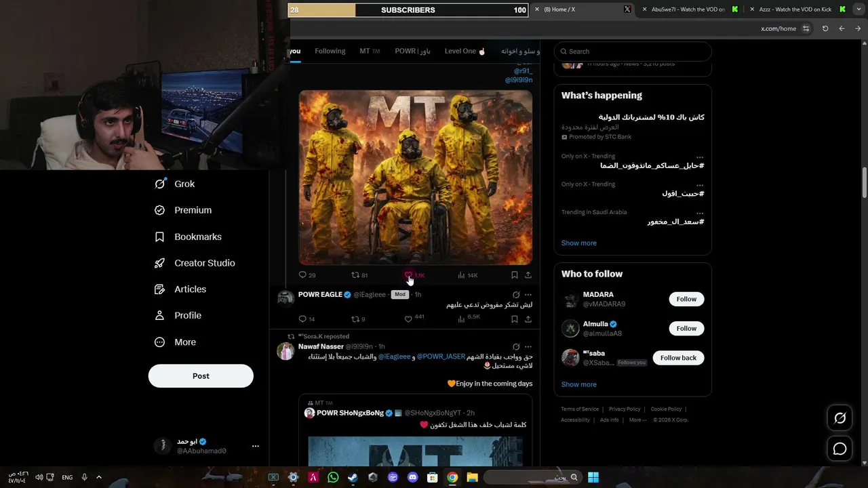Click the X search field
This screenshot has height=488, width=868.
coord(633,52)
